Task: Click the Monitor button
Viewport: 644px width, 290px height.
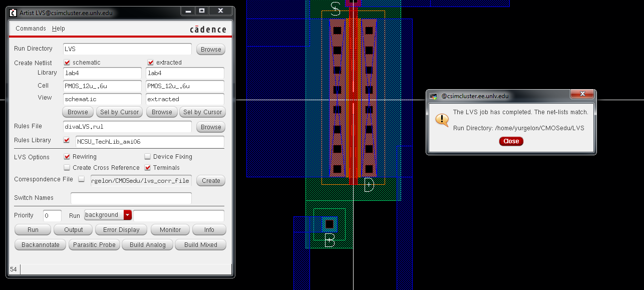Action: [x=170, y=230]
